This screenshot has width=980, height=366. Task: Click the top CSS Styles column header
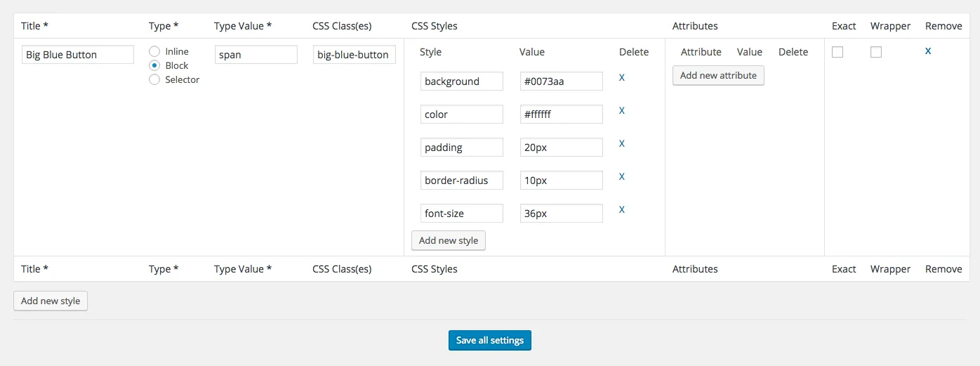click(x=435, y=26)
